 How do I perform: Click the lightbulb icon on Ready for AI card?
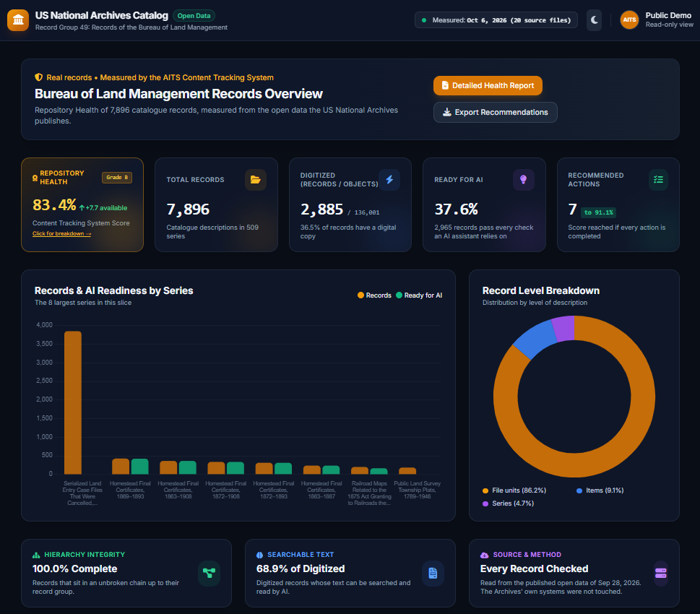tap(523, 180)
